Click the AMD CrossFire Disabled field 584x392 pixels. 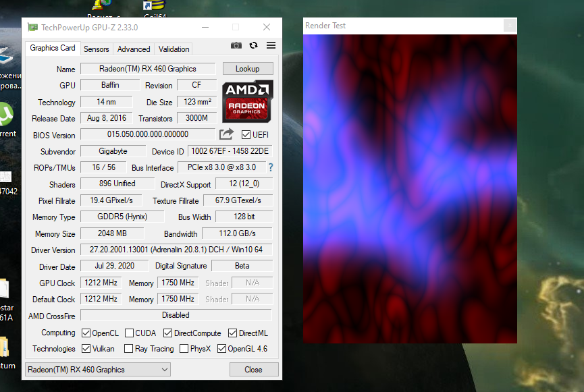tap(176, 315)
